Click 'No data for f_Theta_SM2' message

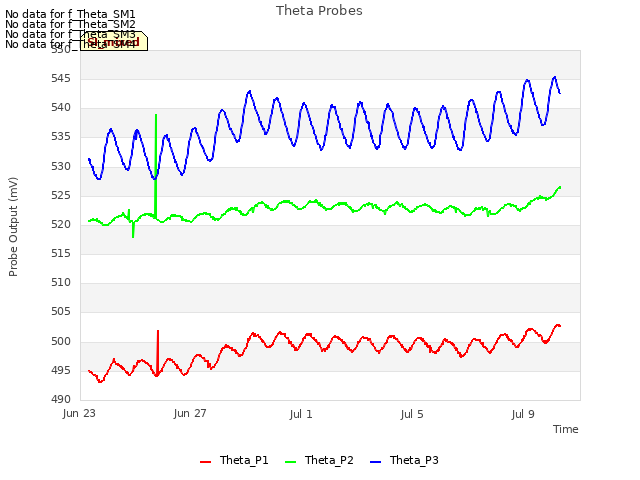coord(70,24)
